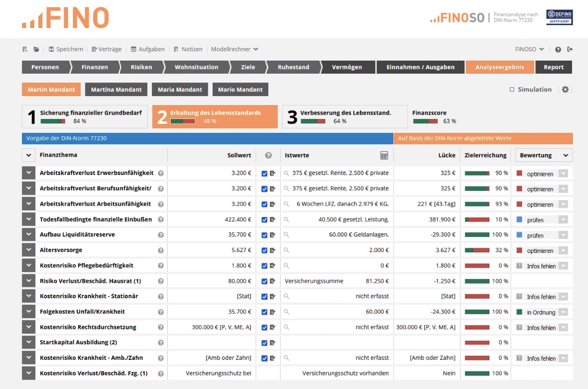Click the help icon beside Altersvorsorge
Screen dimensions: 588x389
coord(161,250)
